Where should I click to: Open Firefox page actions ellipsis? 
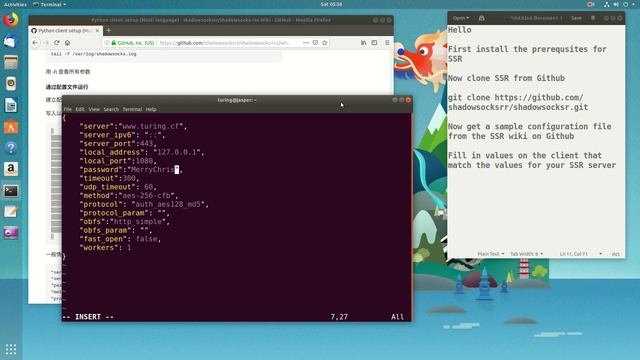(x=306, y=42)
